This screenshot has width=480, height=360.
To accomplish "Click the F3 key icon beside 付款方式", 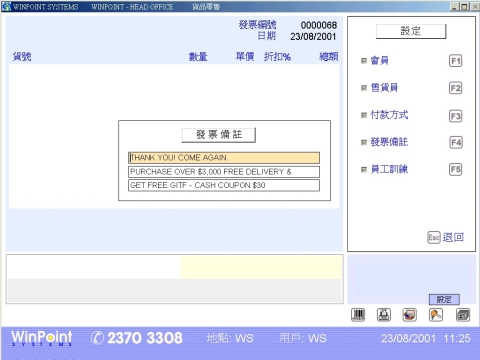I will [x=455, y=116].
